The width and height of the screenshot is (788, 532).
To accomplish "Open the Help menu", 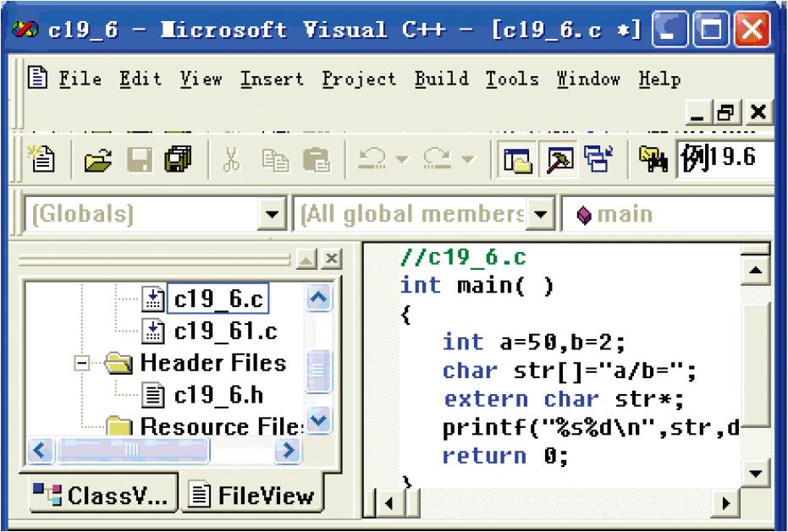I will (660, 79).
